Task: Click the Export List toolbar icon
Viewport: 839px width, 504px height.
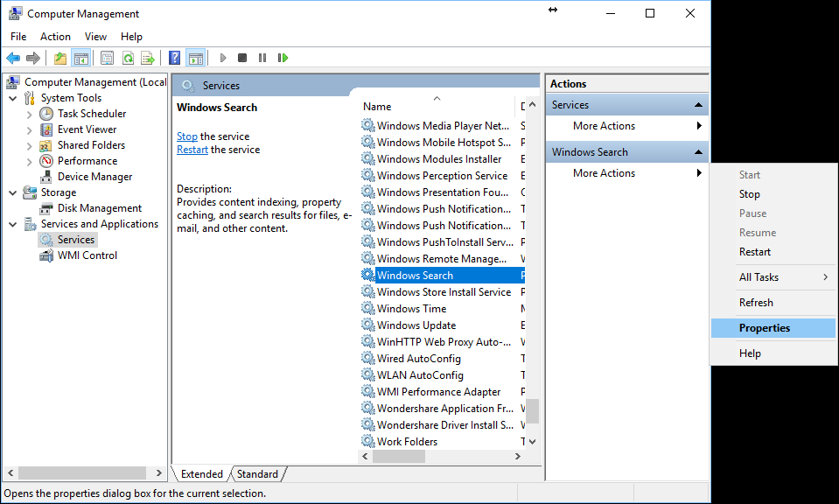Action: [148, 58]
